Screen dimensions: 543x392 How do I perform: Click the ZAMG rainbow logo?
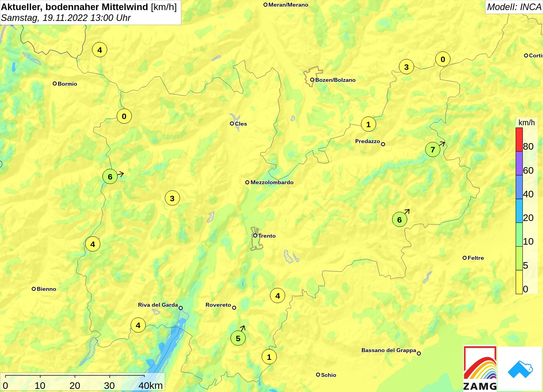coord(480,368)
